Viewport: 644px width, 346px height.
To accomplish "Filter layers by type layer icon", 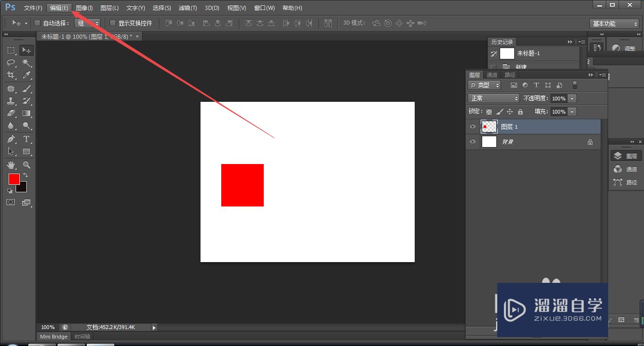I will coord(536,85).
